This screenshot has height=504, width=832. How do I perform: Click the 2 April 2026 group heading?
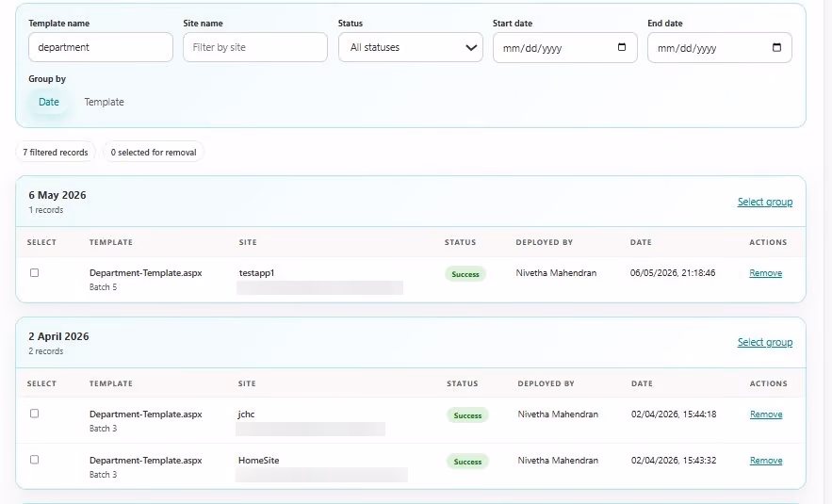coord(59,335)
